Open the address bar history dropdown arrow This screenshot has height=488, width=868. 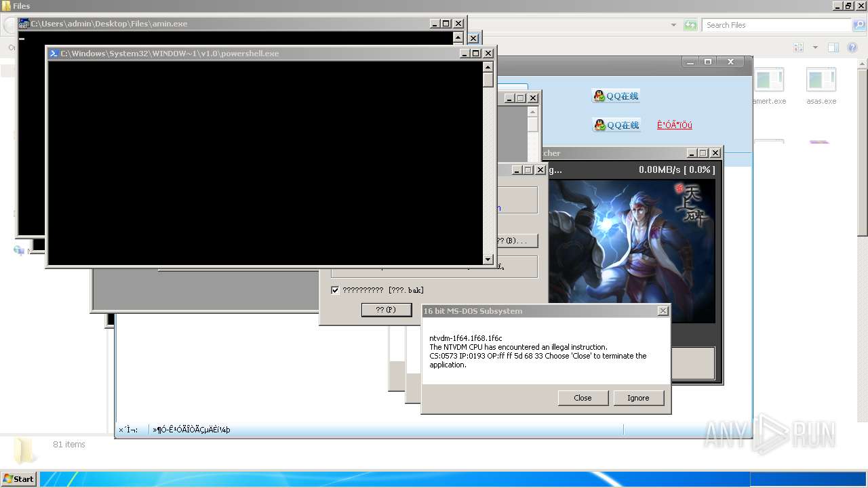click(x=673, y=25)
